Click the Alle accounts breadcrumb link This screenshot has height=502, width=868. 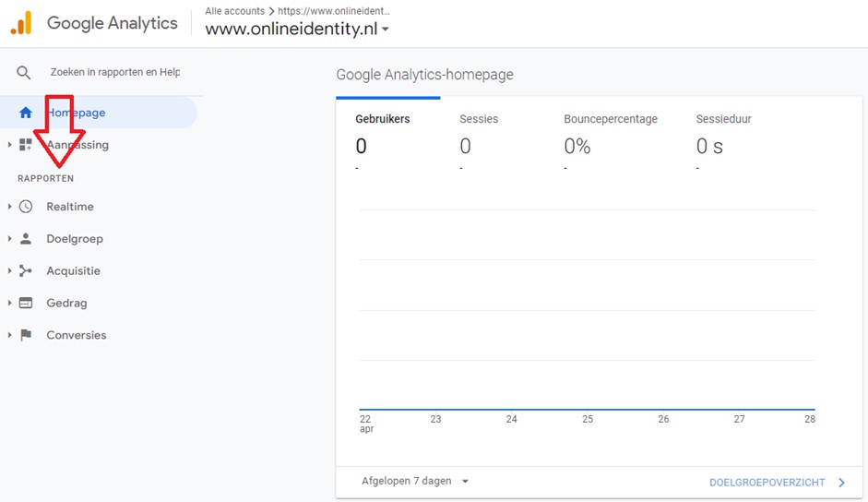234,11
